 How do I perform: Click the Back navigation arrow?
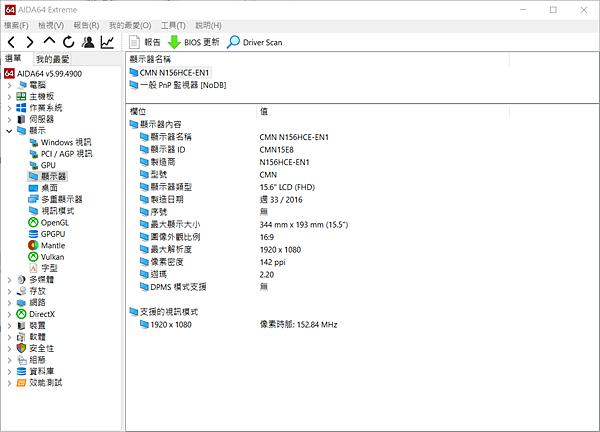click(x=11, y=42)
